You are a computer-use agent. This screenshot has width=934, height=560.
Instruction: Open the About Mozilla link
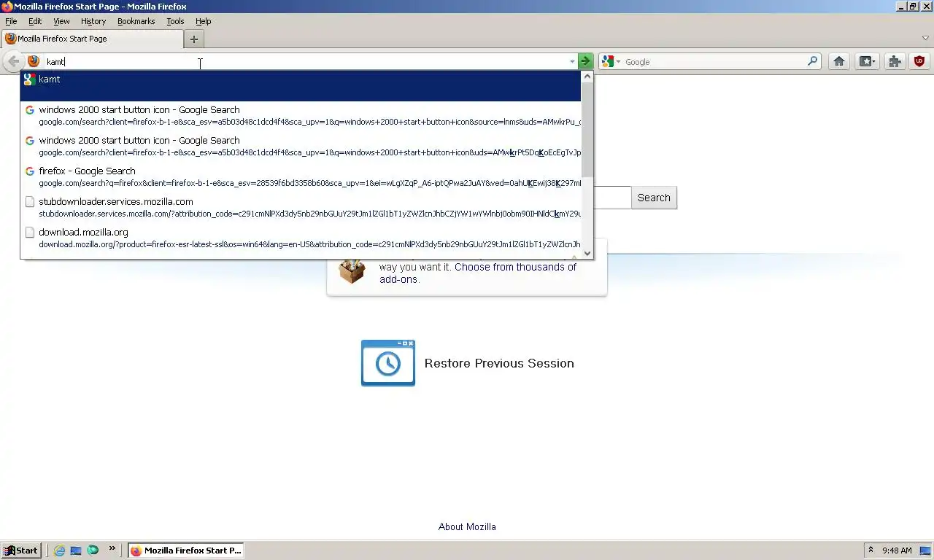pyautogui.click(x=467, y=526)
